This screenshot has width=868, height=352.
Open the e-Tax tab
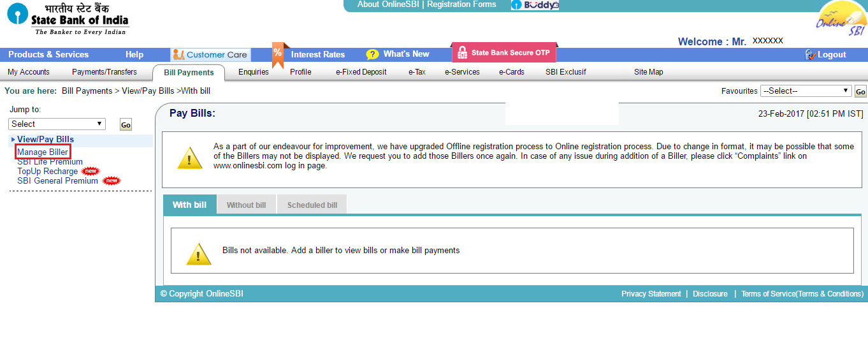(x=417, y=72)
